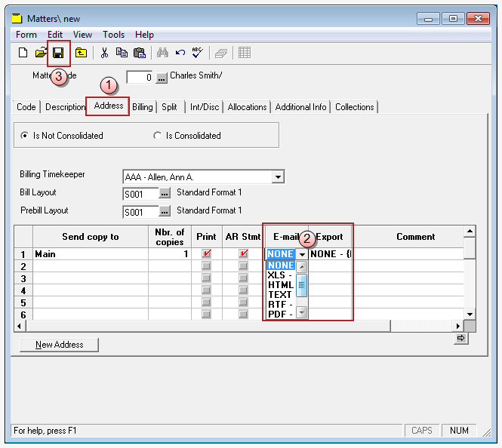Click the Copy icon in the toolbar
Viewport: 502px width, 448px height.
click(122, 53)
